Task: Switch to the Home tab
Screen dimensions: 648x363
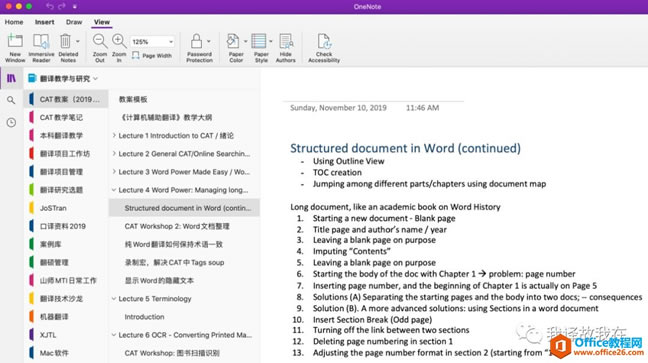Action: coord(14,22)
